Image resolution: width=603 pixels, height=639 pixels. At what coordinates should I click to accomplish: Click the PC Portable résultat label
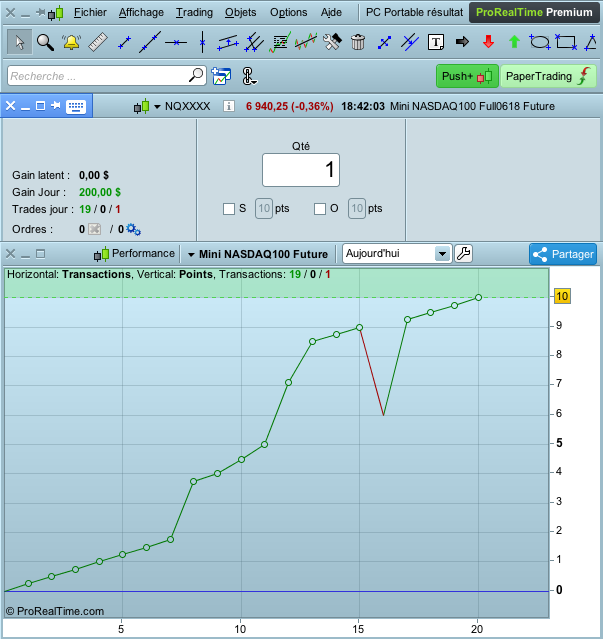(414, 13)
